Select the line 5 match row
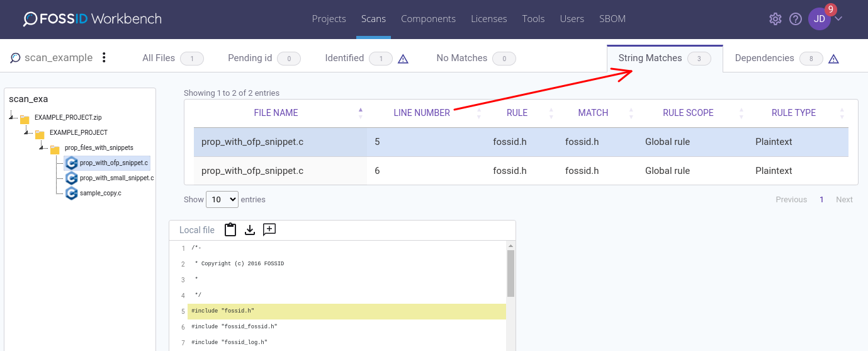868x351 pixels. tap(521, 142)
